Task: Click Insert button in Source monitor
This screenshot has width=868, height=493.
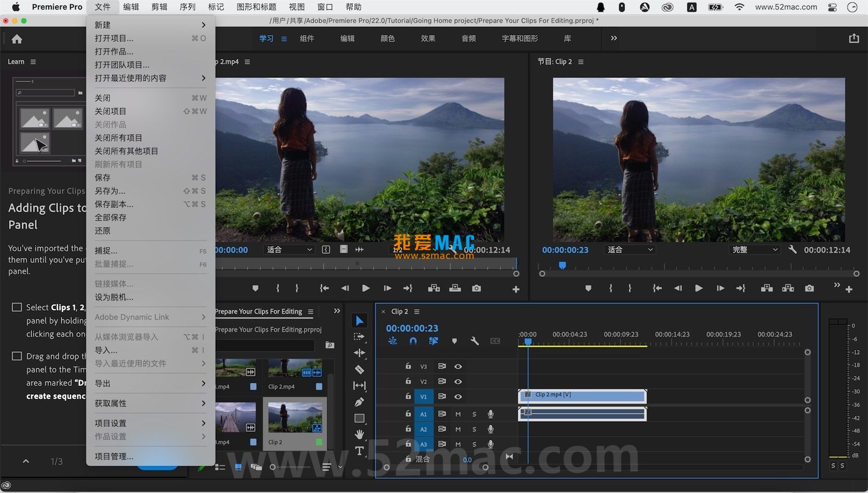Action: [x=434, y=288]
